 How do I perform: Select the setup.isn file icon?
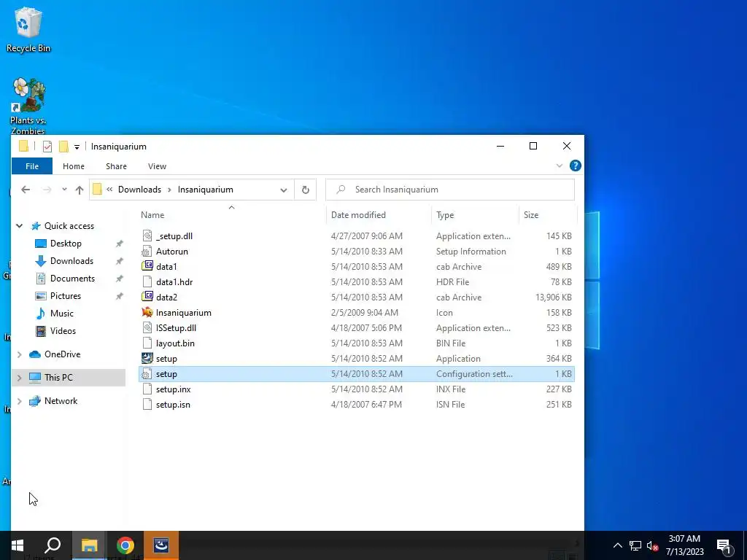point(147,404)
